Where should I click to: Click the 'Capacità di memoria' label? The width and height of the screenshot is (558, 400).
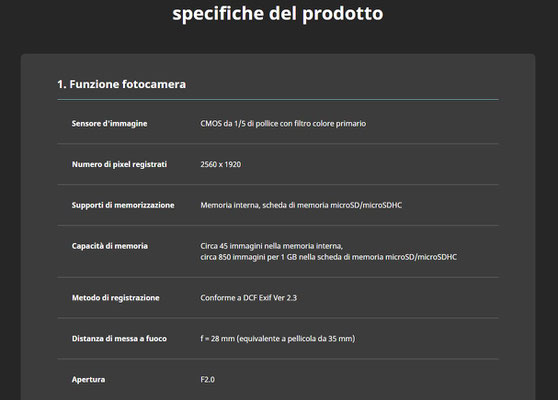[110, 246]
